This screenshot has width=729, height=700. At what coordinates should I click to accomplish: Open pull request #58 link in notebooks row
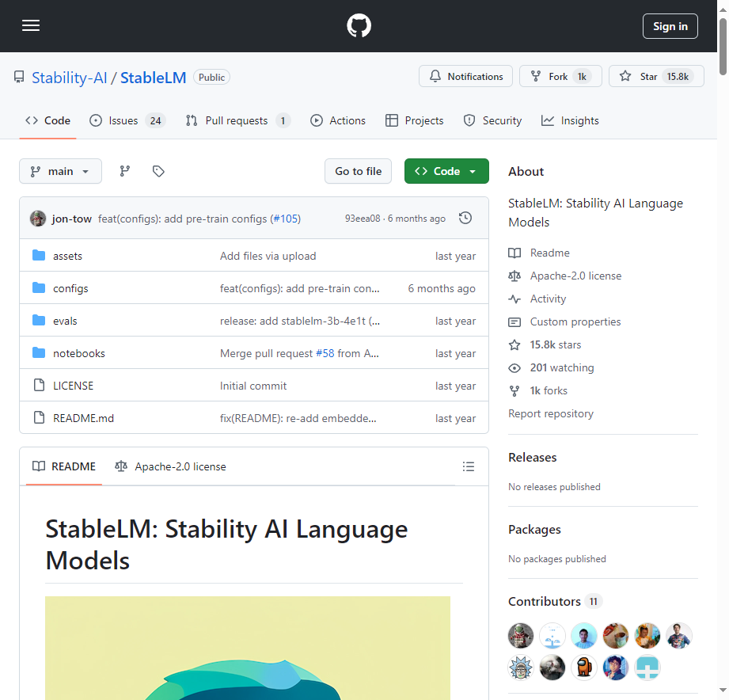pyautogui.click(x=325, y=353)
